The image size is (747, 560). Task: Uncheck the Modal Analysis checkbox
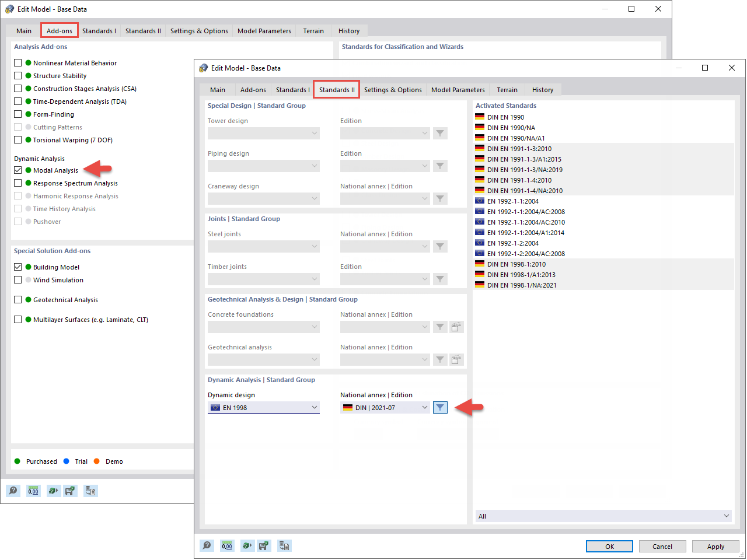pos(18,170)
